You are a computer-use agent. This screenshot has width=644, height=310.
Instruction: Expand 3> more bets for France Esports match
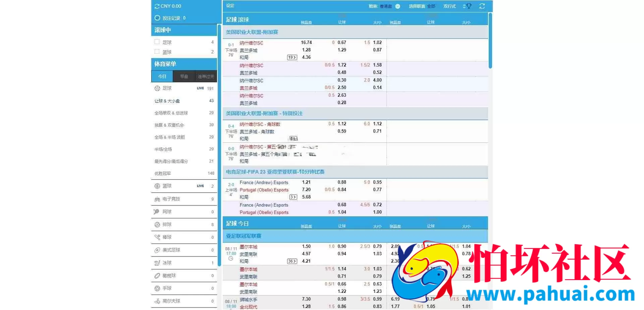293,197
